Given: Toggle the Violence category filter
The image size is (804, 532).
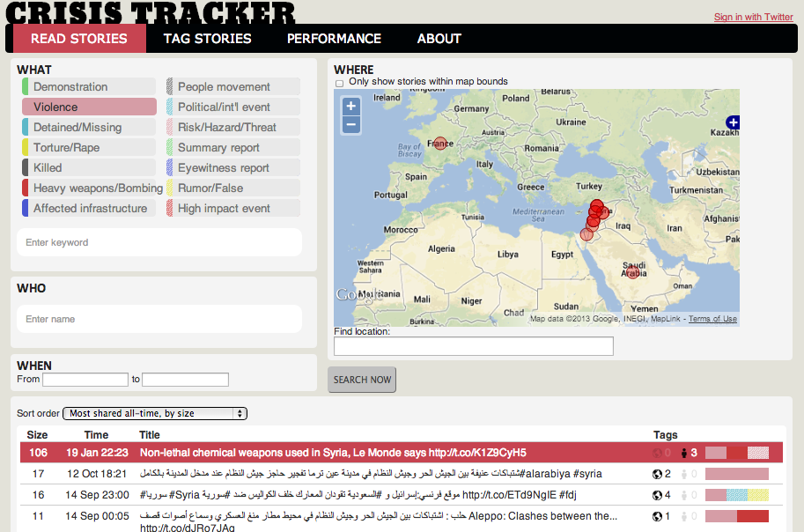Looking at the screenshot, I should click(89, 107).
